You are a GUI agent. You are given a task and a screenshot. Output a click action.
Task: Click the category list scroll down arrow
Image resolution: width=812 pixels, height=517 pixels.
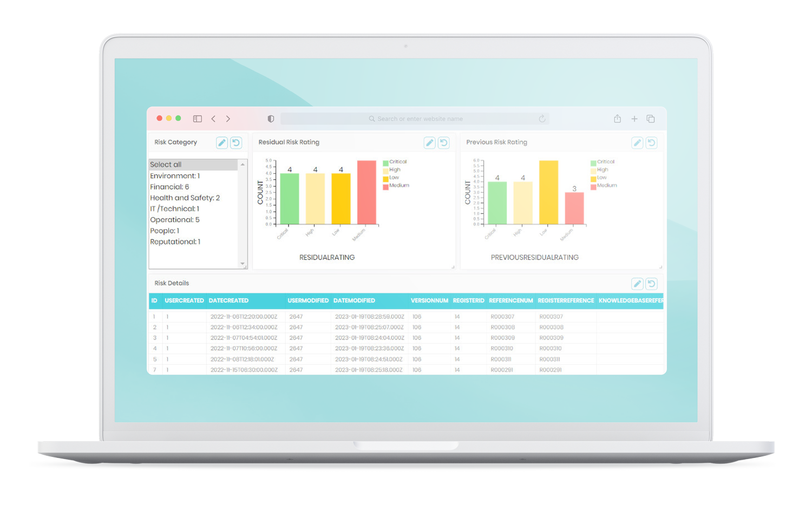click(243, 264)
